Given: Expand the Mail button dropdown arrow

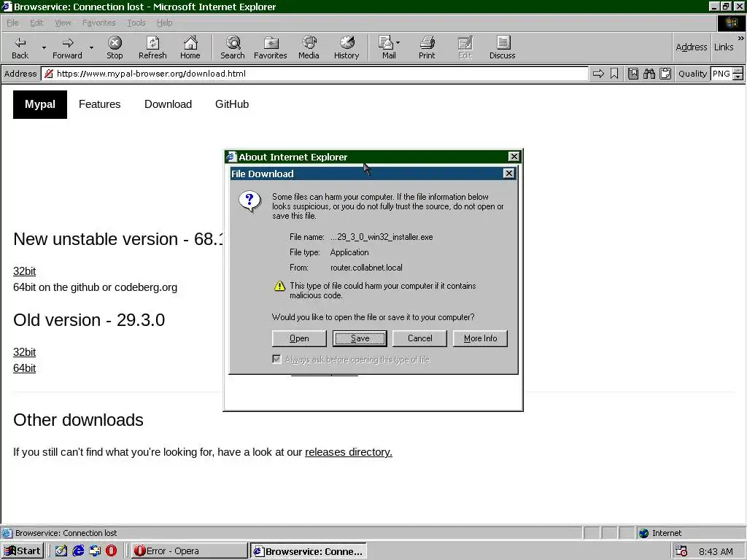Looking at the screenshot, I should 398,43.
